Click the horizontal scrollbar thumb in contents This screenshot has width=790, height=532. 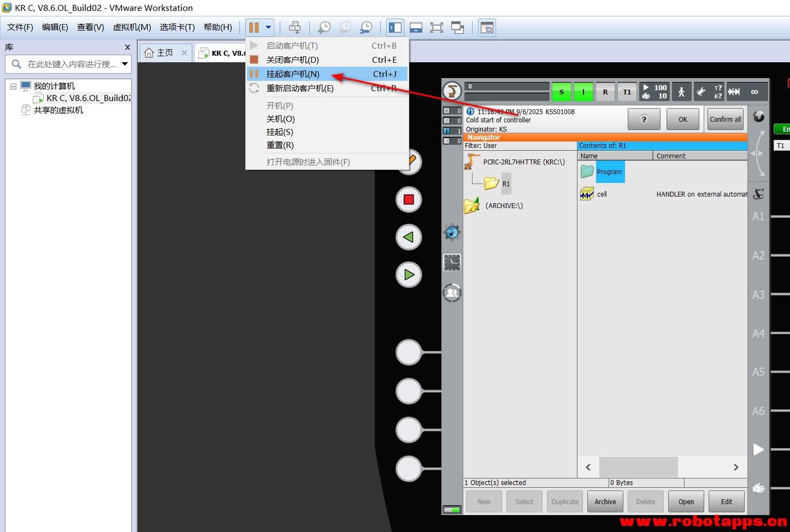click(639, 467)
